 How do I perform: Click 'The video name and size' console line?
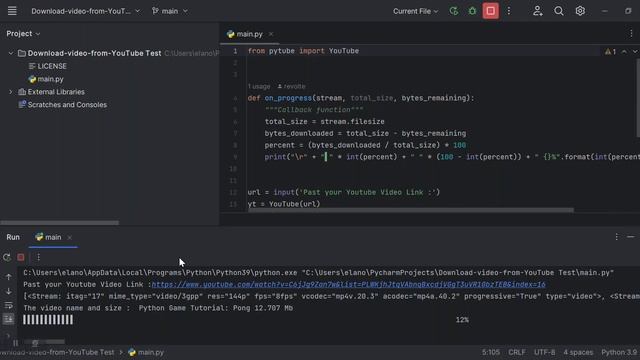(x=158, y=308)
